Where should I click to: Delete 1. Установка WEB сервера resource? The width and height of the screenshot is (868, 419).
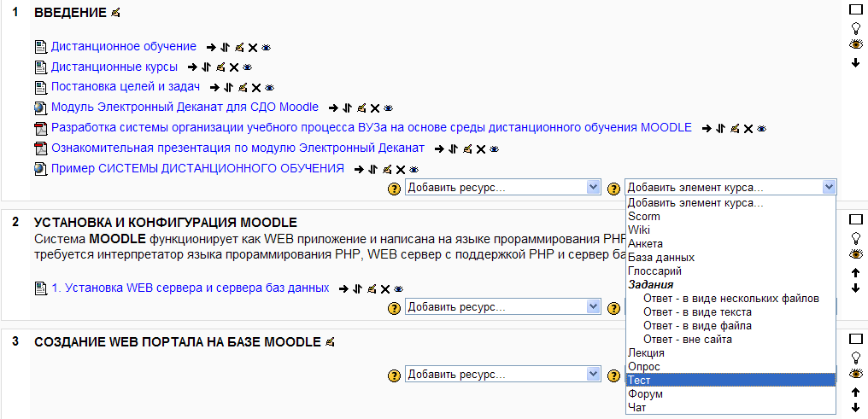[385, 289]
